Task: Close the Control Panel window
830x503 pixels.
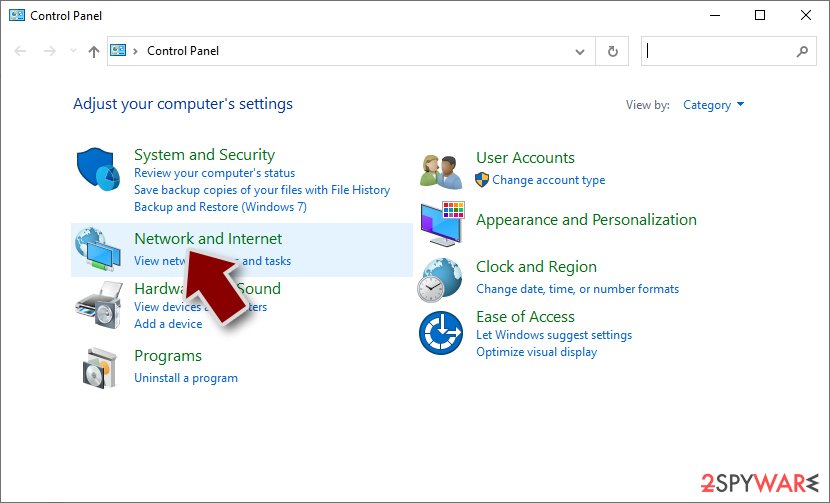Action: click(806, 15)
